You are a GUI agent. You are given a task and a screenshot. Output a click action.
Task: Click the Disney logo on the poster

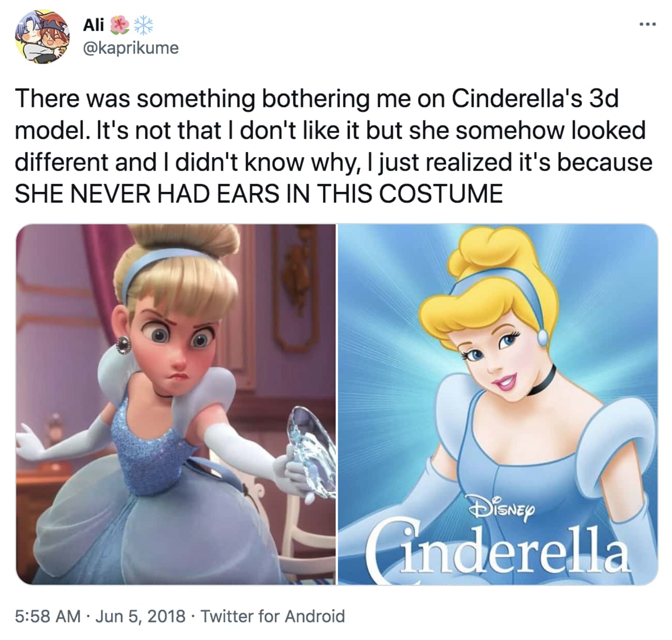500,504
